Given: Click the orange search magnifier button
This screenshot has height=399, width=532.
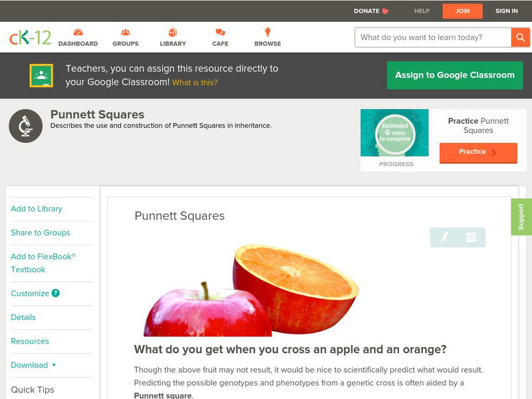Looking at the screenshot, I should (520, 37).
